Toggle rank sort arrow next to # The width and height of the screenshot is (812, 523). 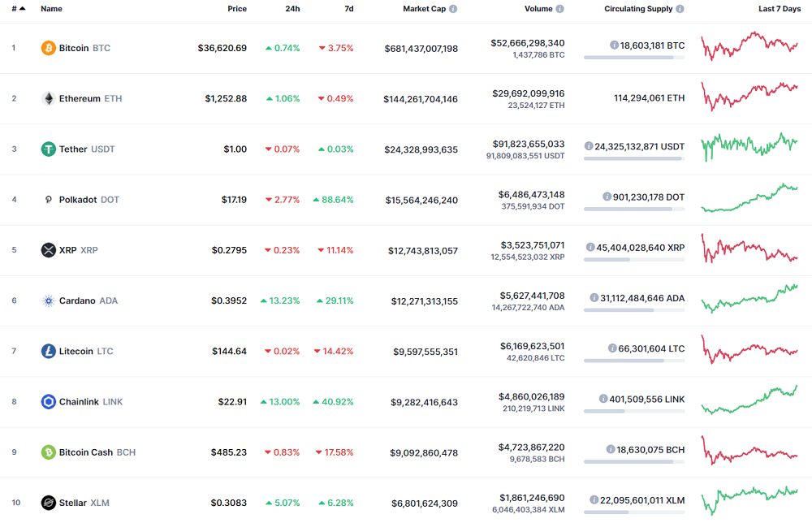point(22,9)
